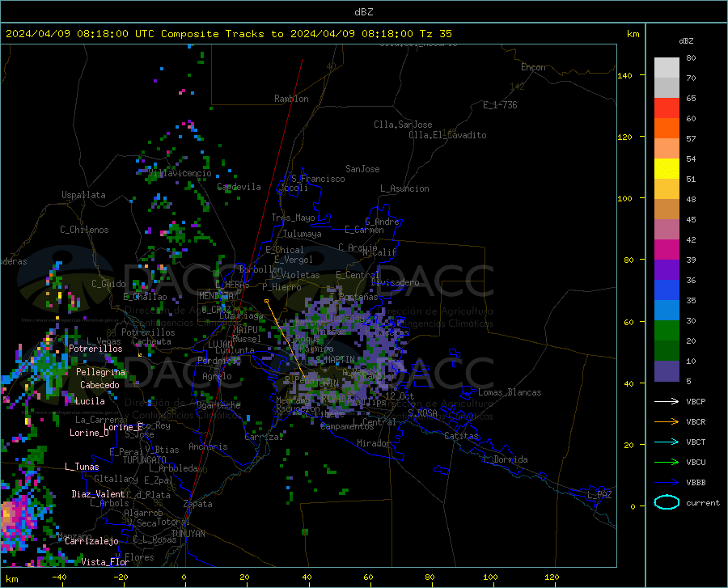Select the yellow 51 dBZ color swatch
This screenshot has height=588, width=728.
[x=667, y=168]
